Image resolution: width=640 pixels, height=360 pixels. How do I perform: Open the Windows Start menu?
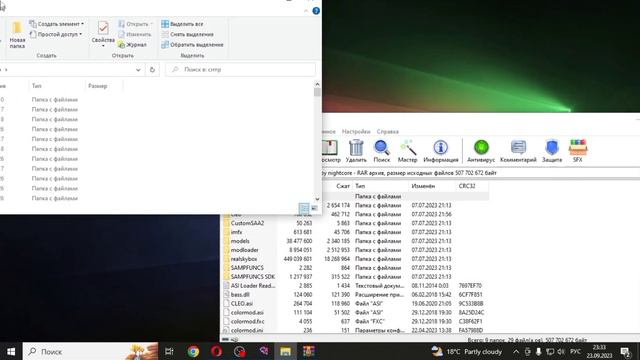(x=11, y=351)
